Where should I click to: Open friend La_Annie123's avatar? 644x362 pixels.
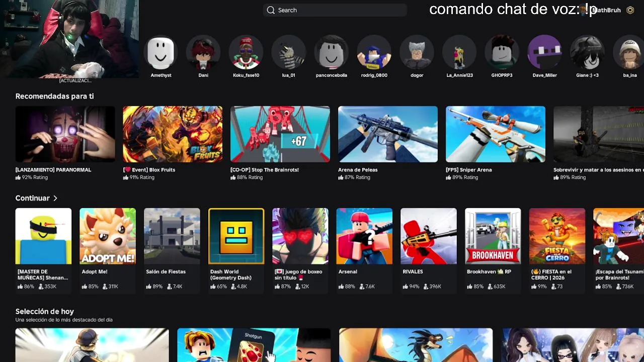pos(459,52)
